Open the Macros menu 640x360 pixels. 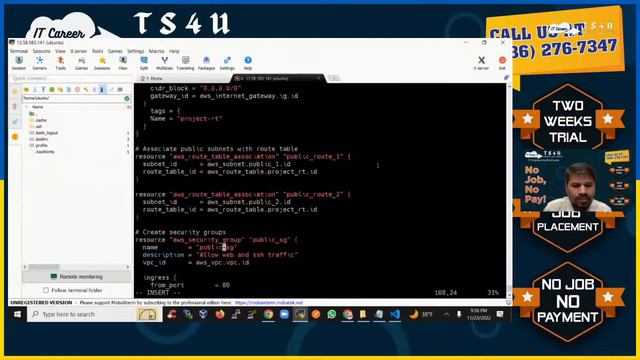(x=156, y=51)
